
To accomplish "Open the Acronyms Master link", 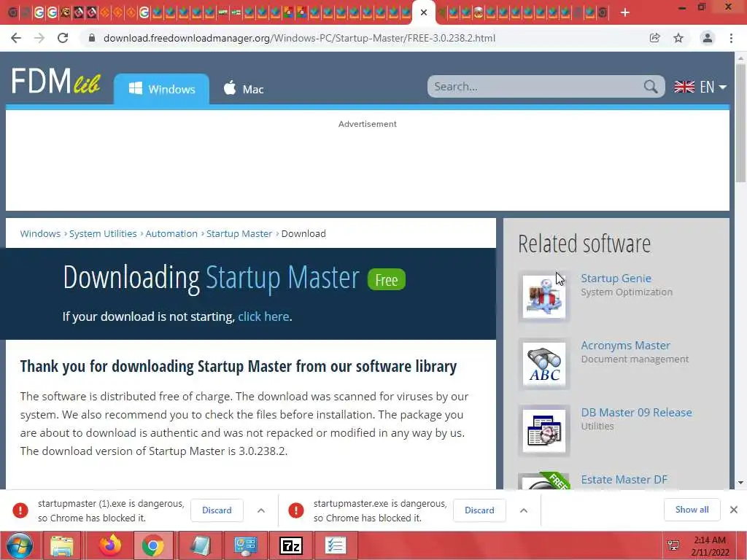I will click(x=625, y=345).
